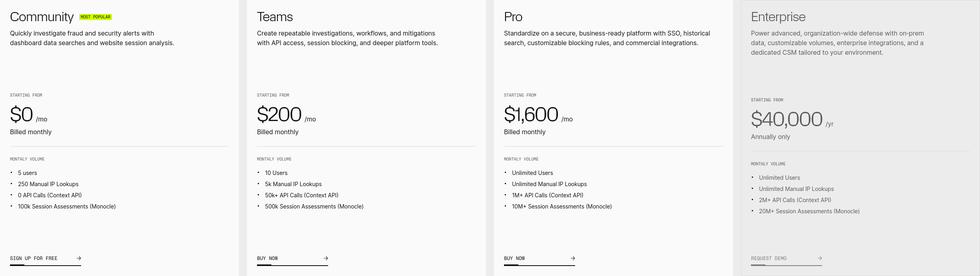Click the $40,000 Enterprise price
Screen dimensions: 980x276
[x=787, y=119]
